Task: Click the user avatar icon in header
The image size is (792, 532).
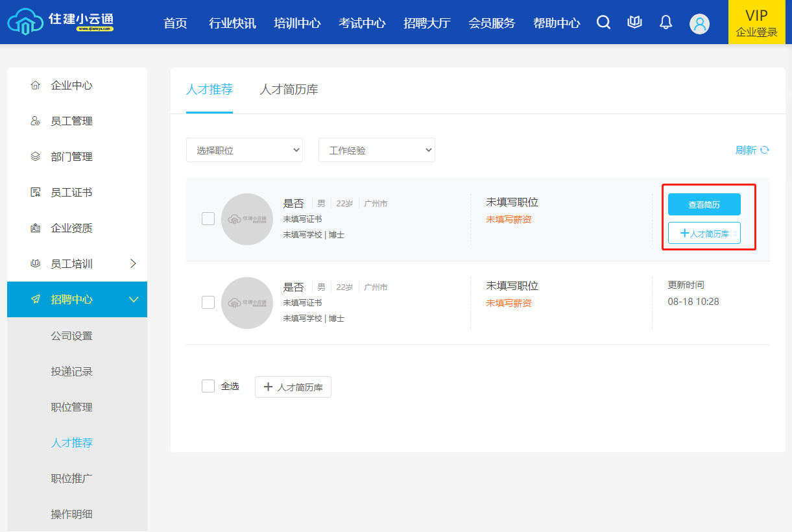Action: (x=699, y=24)
